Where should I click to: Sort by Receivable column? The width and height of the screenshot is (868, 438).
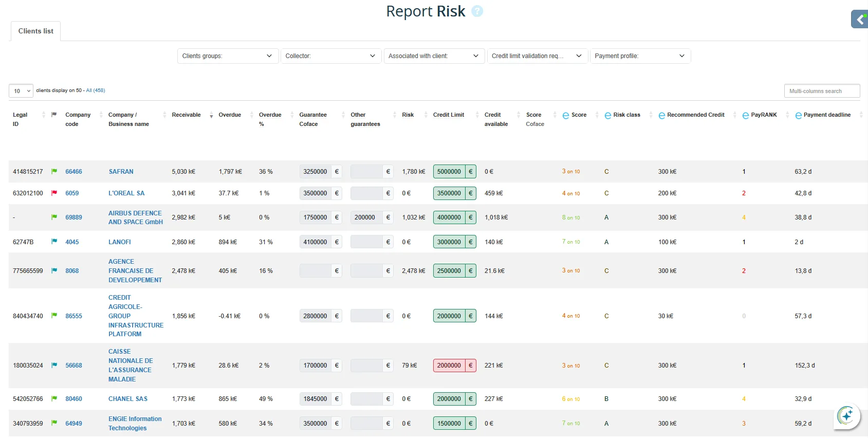point(186,115)
